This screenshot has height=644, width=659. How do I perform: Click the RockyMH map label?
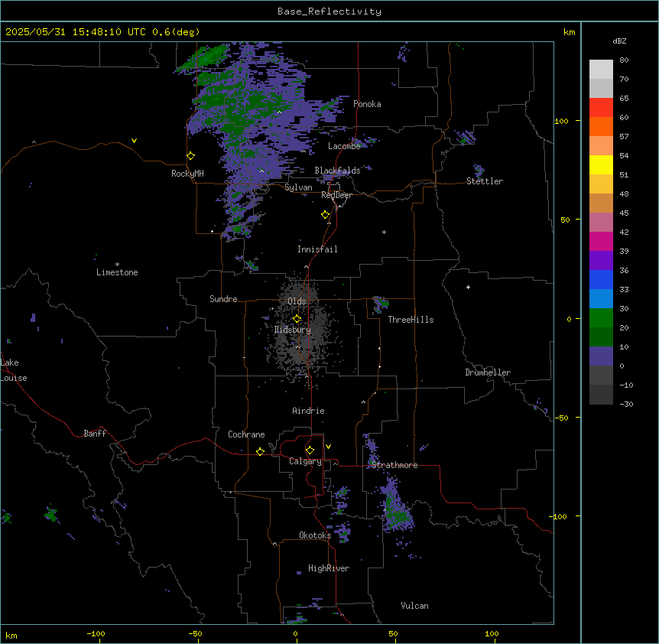click(x=187, y=174)
